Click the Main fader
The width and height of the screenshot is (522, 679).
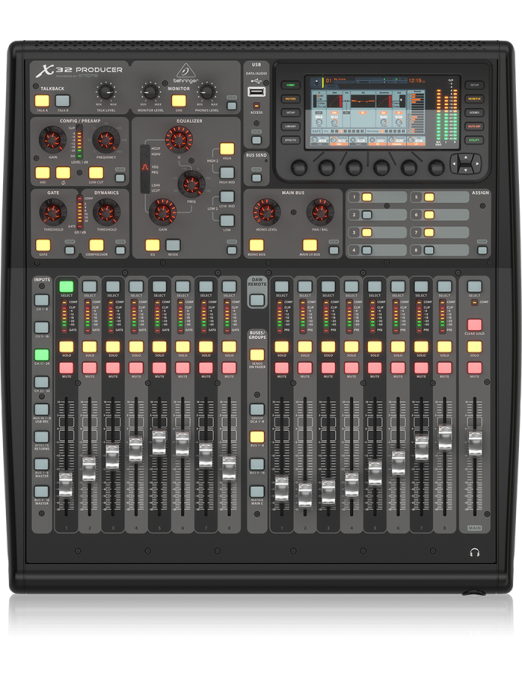point(475,443)
